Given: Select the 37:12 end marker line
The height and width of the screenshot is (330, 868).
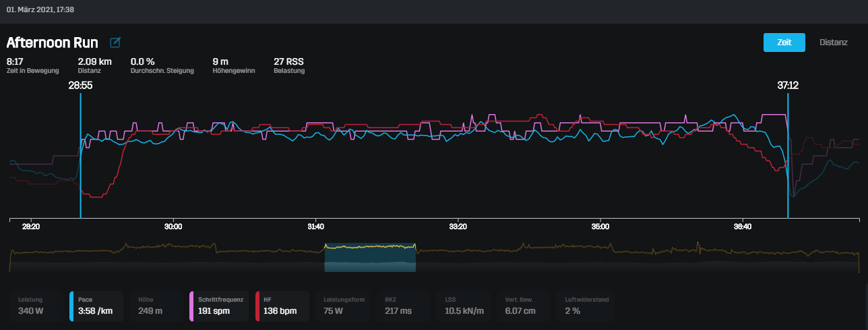Looking at the screenshot, I should [788, 155].
